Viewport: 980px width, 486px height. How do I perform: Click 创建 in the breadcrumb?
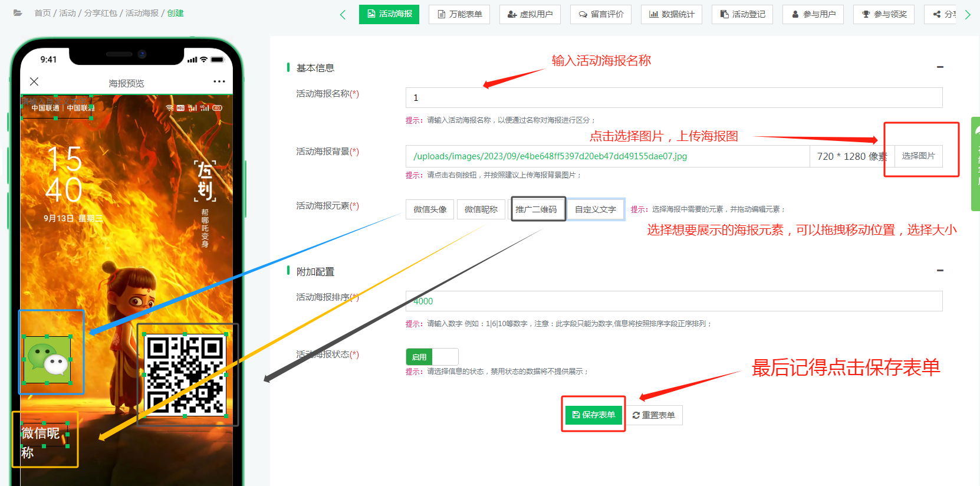click(175, 13)
